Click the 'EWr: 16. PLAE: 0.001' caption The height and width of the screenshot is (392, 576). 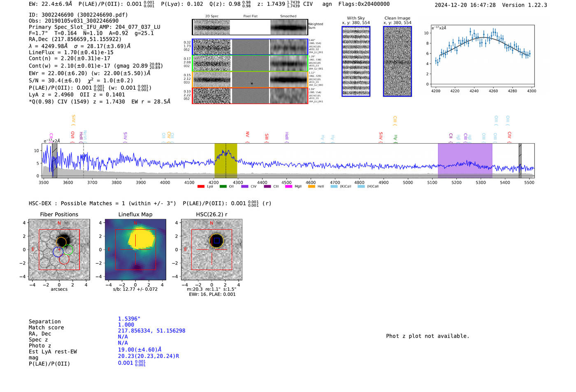pyautogui.click(x=212, y=295)
